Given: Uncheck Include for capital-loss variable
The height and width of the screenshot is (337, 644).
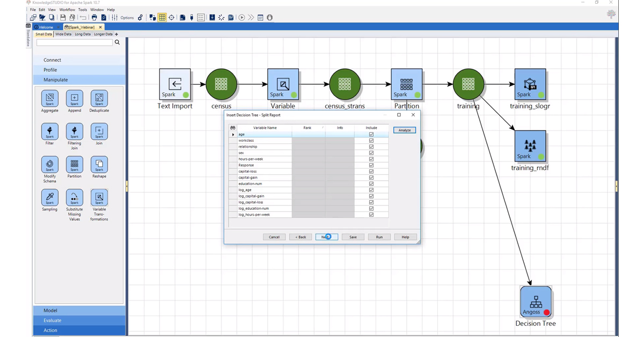Looking at the screenshot, I should pos(371,171).
